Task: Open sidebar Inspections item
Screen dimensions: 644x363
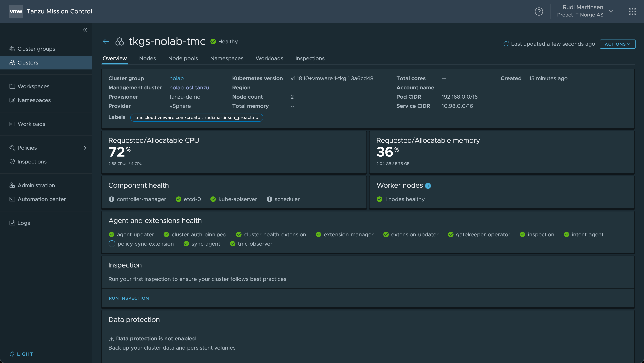Action: tap(46, 162)
